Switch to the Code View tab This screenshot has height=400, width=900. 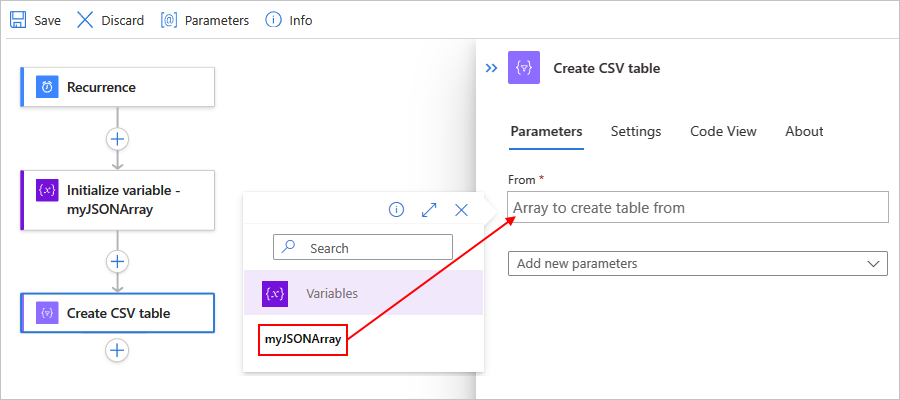pos(723,131)
